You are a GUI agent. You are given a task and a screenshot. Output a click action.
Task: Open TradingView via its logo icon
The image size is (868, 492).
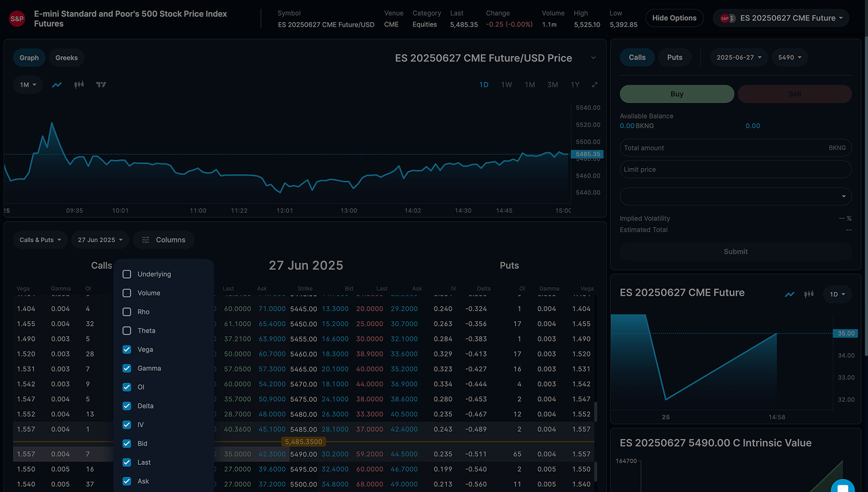point(101,85)
